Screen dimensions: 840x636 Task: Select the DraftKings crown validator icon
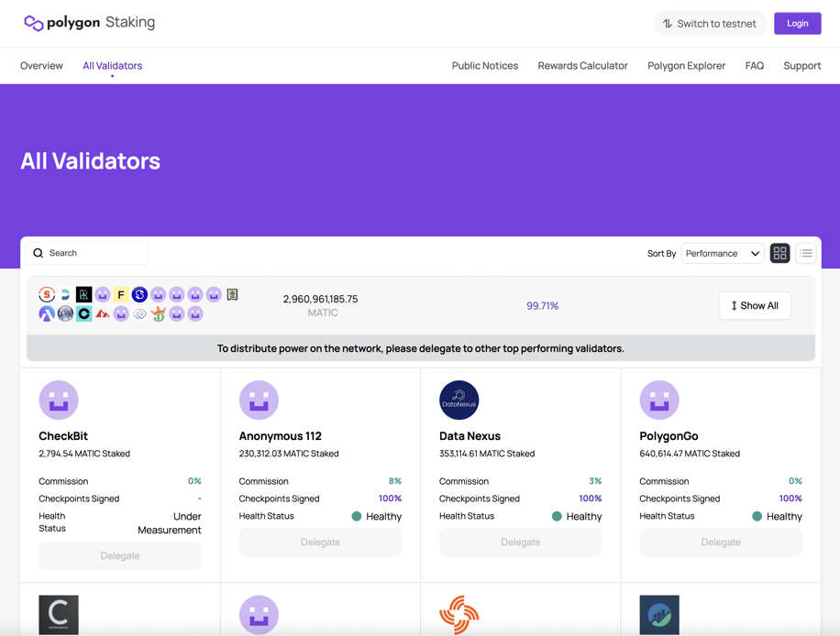click(159, 313)
